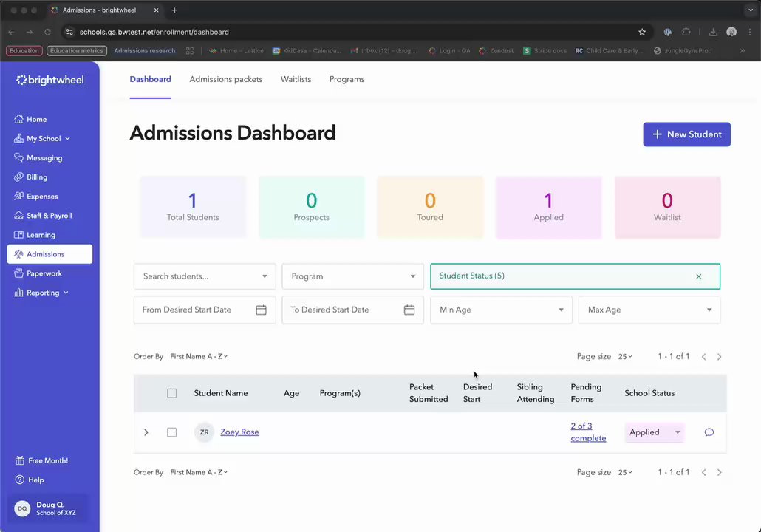Click the Student Name column header
The image size is (761, 532).
tap(221, 393)
